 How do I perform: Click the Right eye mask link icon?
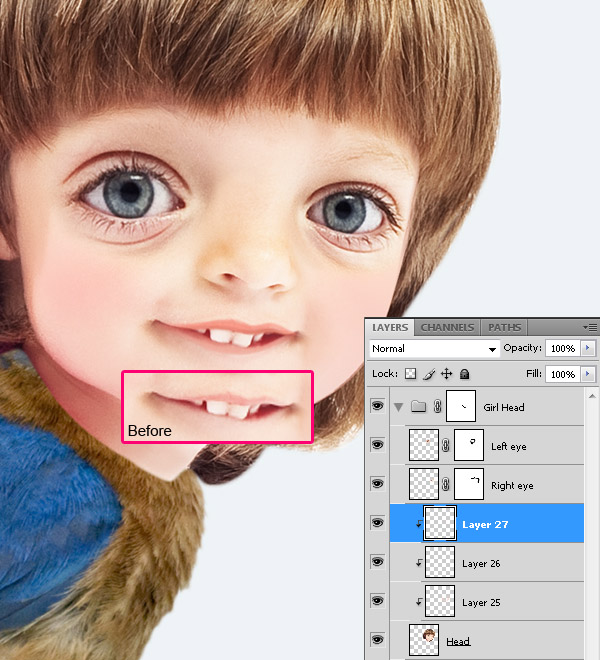click(446, 485)
